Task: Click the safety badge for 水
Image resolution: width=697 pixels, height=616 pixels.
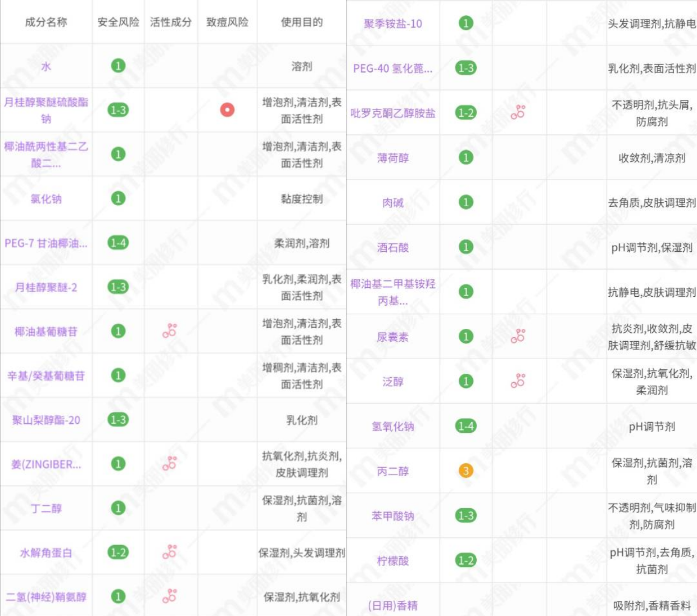Action: point(118,66)
